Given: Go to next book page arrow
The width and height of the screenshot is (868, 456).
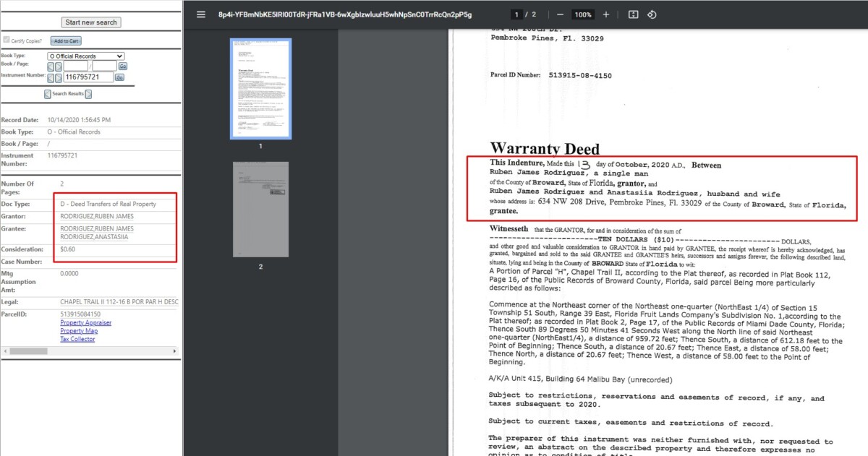Looking at the screenshot, I should [x=59, y=66].
